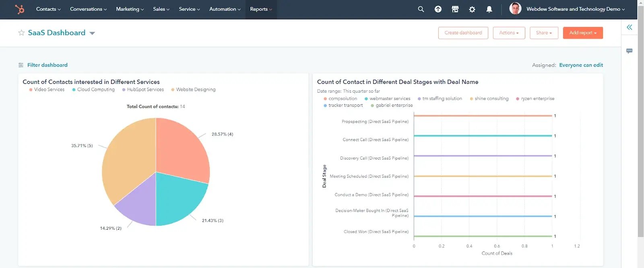The height and width of the screenshot is (268, 644).
Task: Click the Total Count of contacts label
Action: 156,106
